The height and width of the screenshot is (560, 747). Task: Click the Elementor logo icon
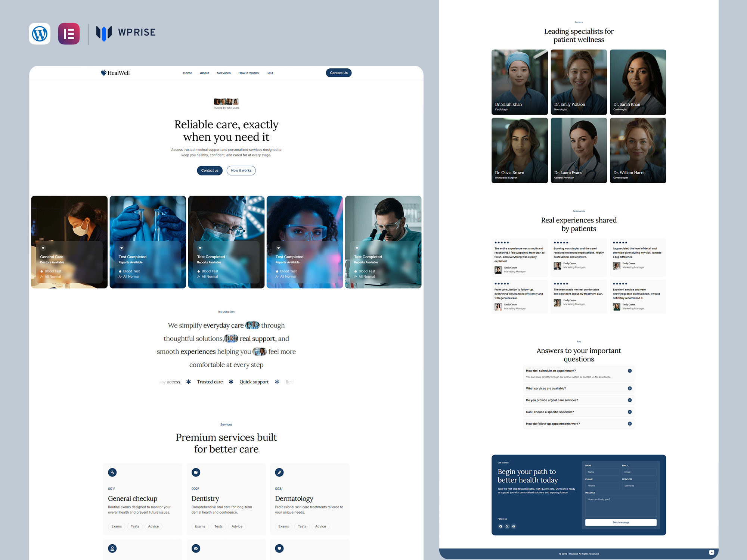[69, 34]
